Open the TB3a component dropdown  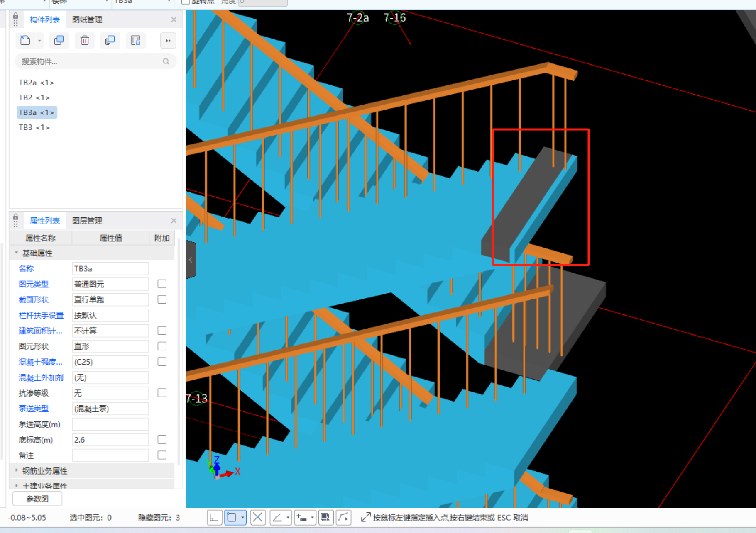click(169, 2)
